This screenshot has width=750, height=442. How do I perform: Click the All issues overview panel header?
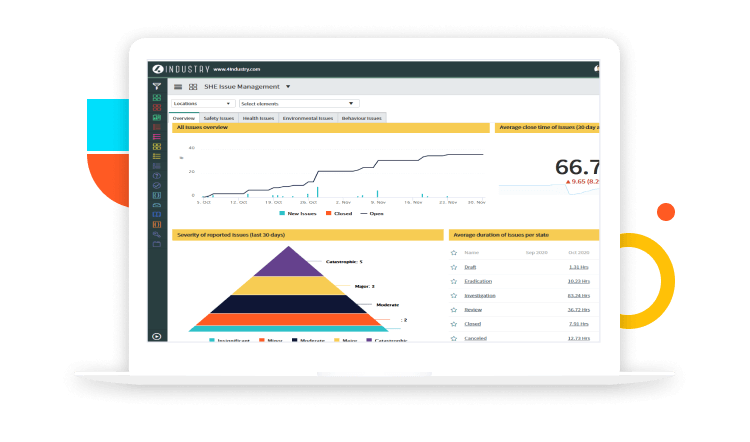331,128
